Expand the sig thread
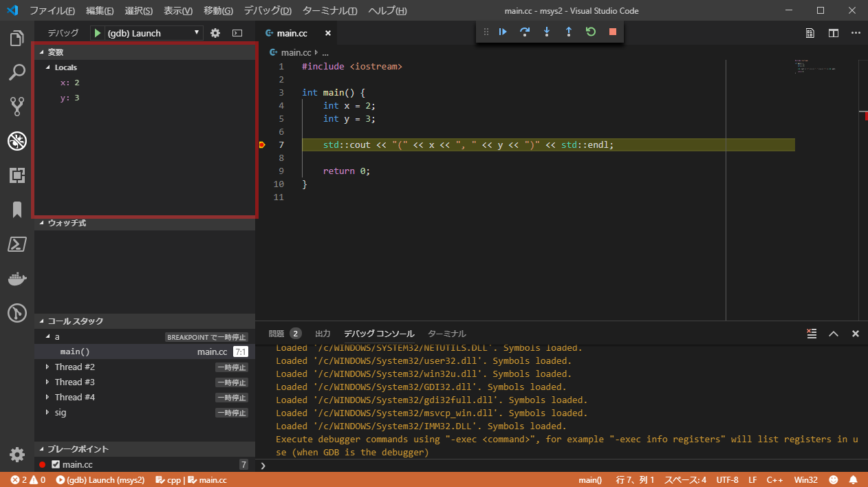This screenshot has width=868, height=487. pyautogui.click(x=47, y=412)
